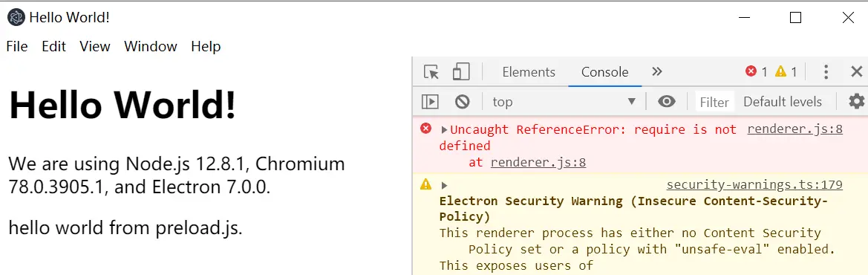The width and height of the screenshot is (868, 275).
Task: Expand the Uncaught ReferenceError message
Action: [444, 130]
